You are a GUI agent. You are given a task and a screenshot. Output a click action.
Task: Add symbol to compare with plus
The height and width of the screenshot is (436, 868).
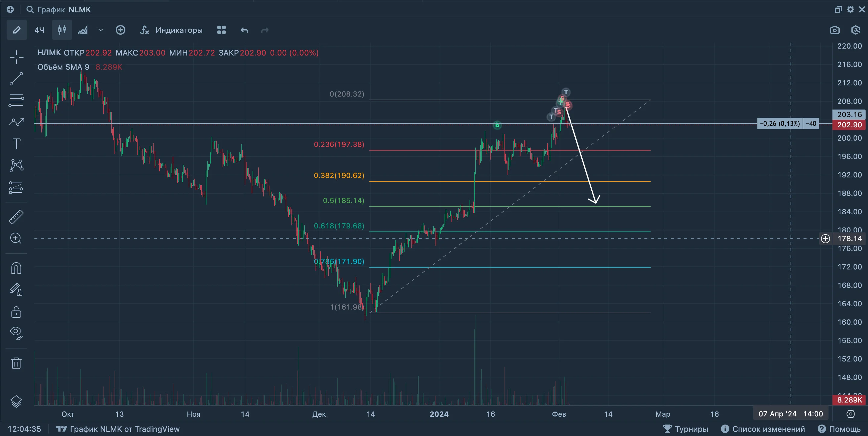click(120, 30)
